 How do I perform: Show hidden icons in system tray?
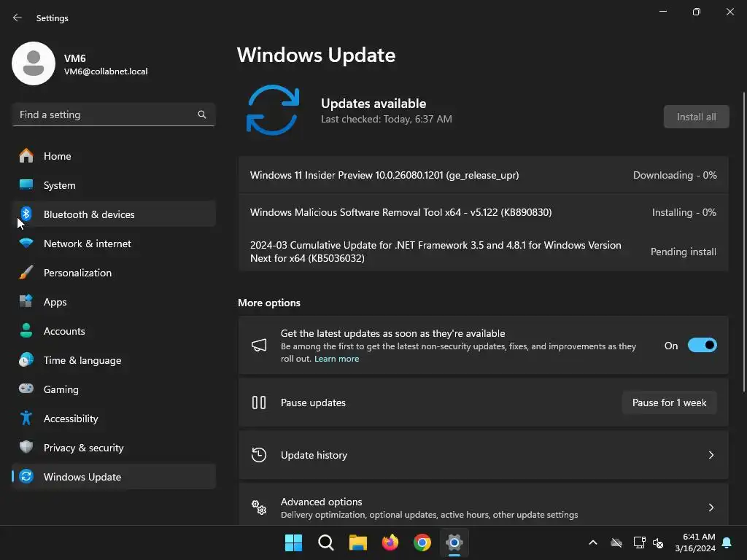tap(593, 542)
